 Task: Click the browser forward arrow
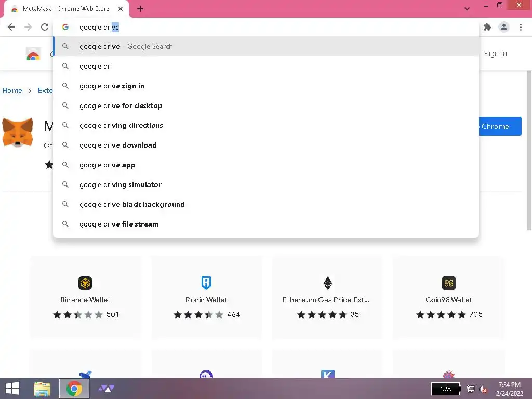click(x=28, y=27)
